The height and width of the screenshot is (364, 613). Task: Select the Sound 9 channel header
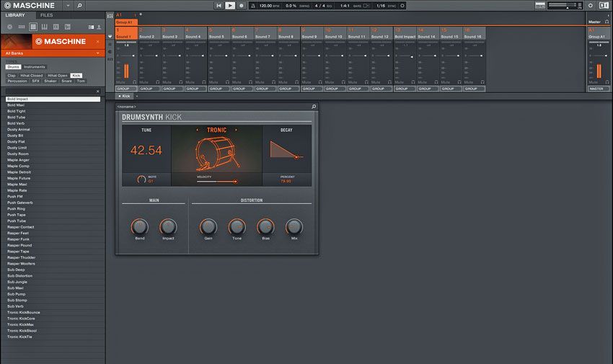pyautogui.click(x=312, y=33)
